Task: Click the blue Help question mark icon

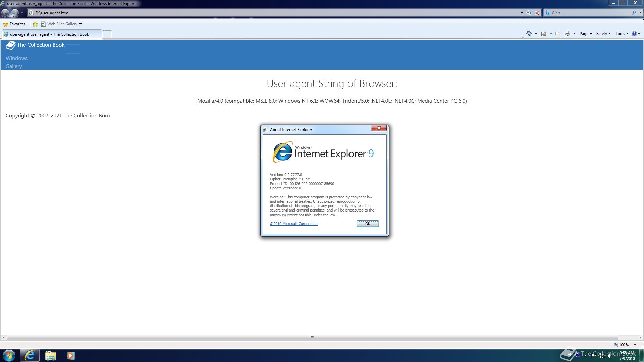Action: point(634,34)
